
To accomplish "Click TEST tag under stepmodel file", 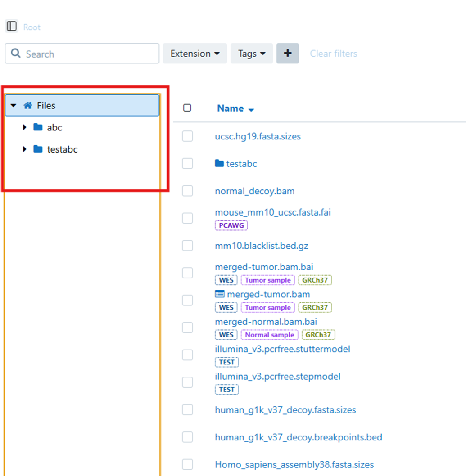I will [226, 389].
